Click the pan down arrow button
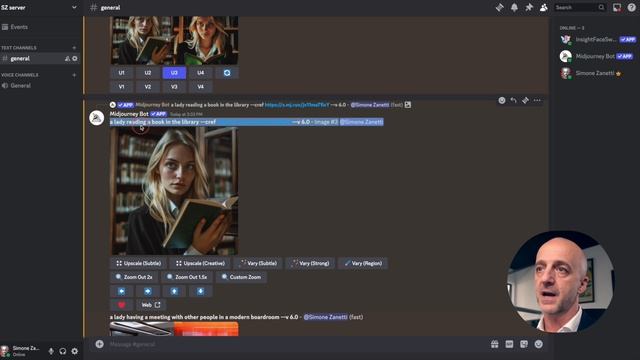 (x=200, y=291)
